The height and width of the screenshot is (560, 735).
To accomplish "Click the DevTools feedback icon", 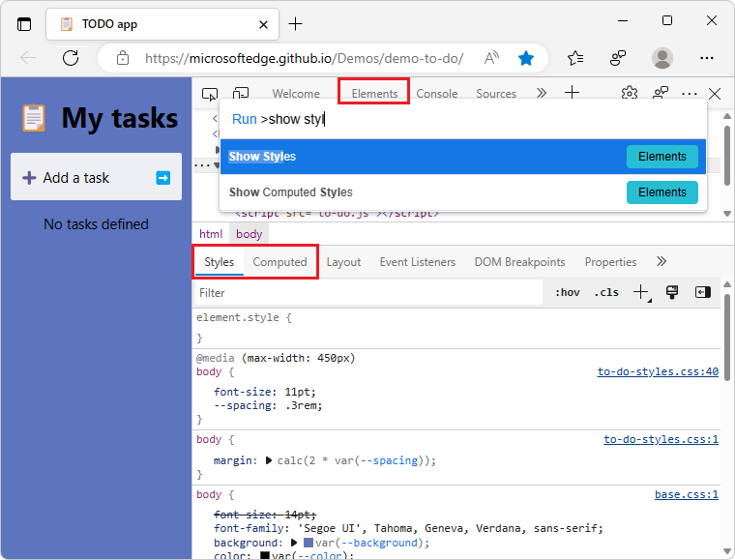I will click(x=661, y=93).
